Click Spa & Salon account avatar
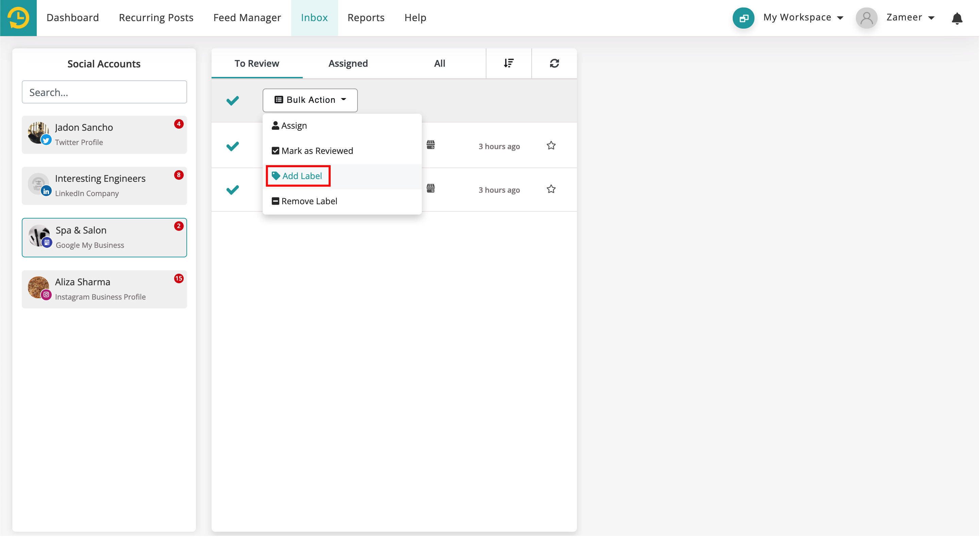 pyautogui.click(x=39, y=236)
